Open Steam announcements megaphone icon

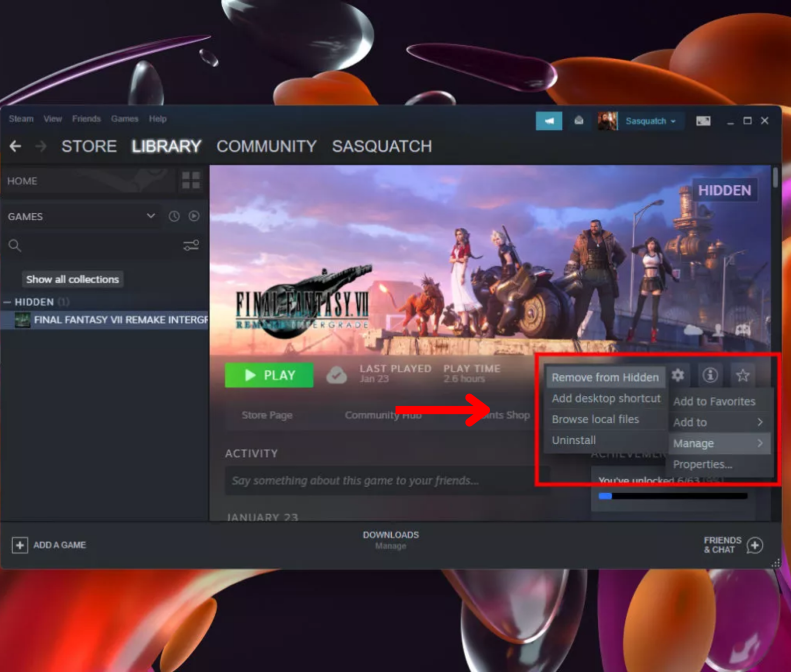click(x=549, y=120)
